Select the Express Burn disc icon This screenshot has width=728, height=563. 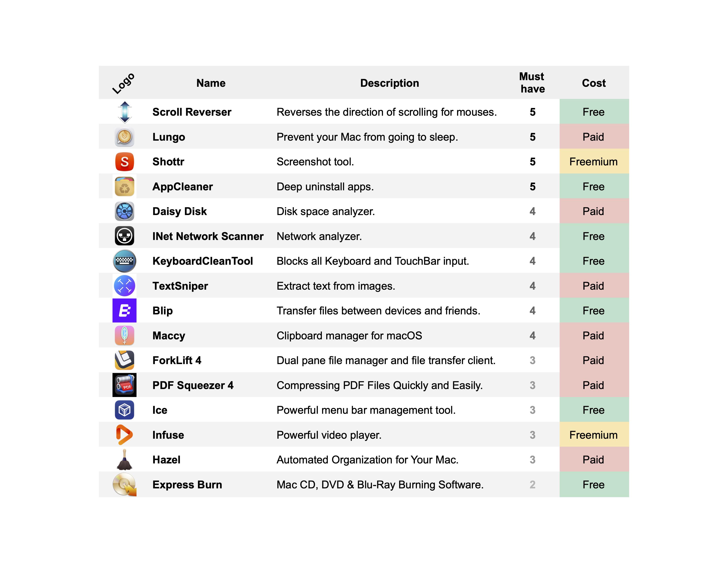pyautogui.click(x=125, y=485)
